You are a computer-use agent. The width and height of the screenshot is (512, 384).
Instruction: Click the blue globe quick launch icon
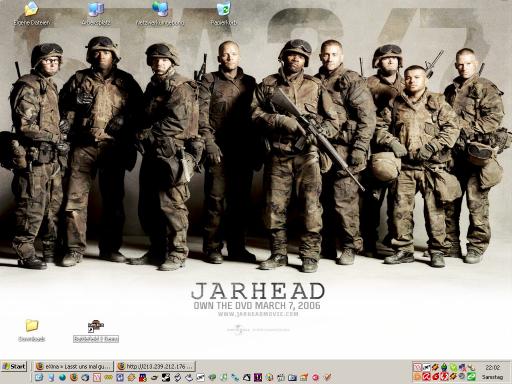point(62,377)
